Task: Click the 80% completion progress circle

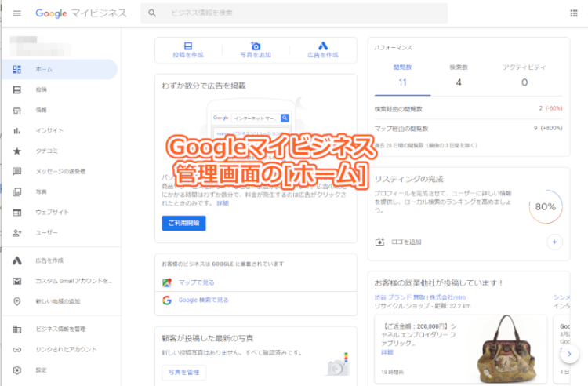Action: pyautogui.click(x=546, y=206)
